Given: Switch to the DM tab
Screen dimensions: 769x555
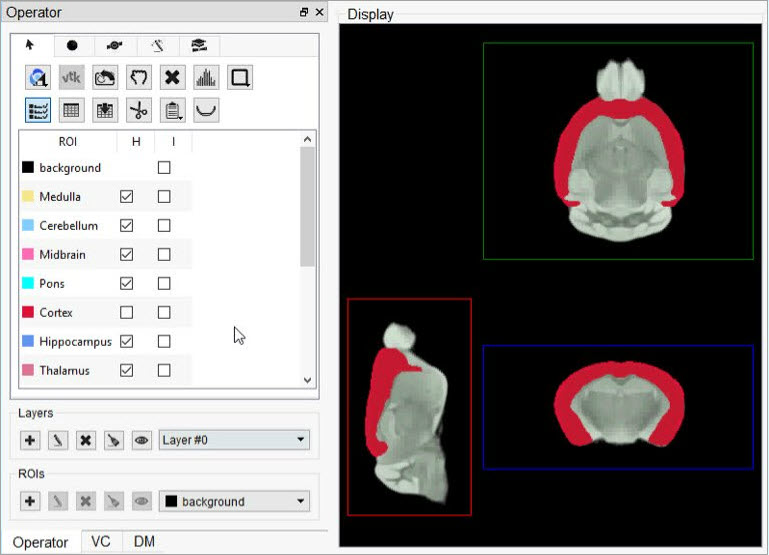Looking at the screenshot, I should coord(144,541).
